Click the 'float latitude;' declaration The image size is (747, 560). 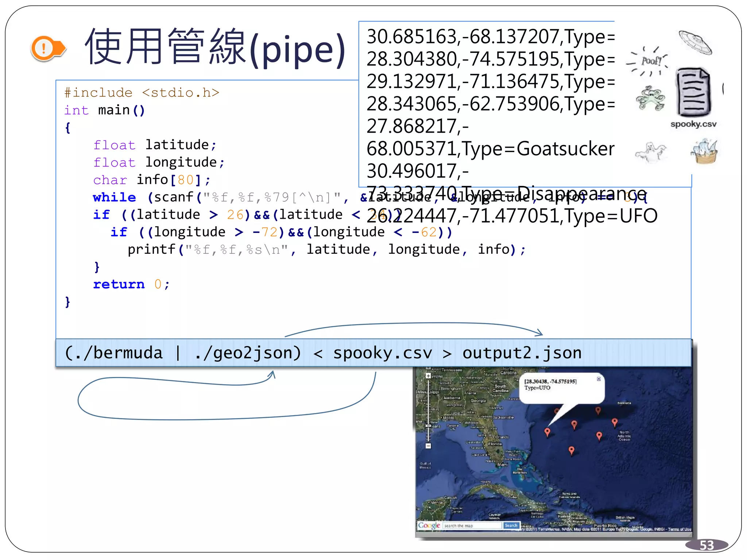(155, 145)
